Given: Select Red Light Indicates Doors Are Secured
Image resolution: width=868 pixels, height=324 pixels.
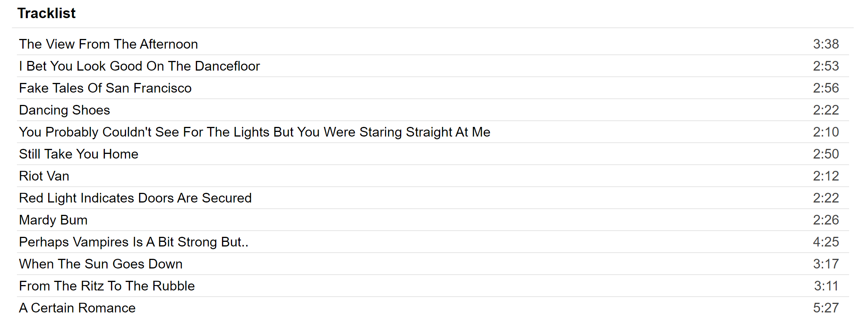Looking at the screenshot, I should pyautogui.click(x=135, y=198).
